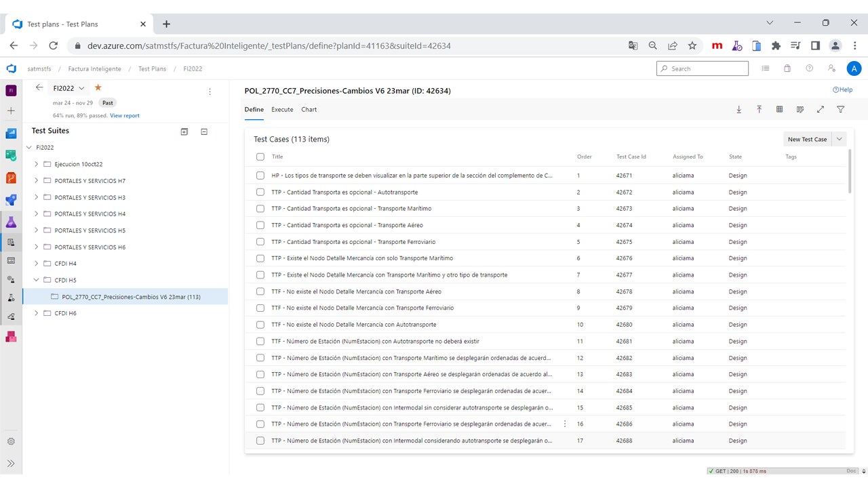Open the New Test Case dropdown arrow
The width and height of the screenshot is (868, 488).
840,139
